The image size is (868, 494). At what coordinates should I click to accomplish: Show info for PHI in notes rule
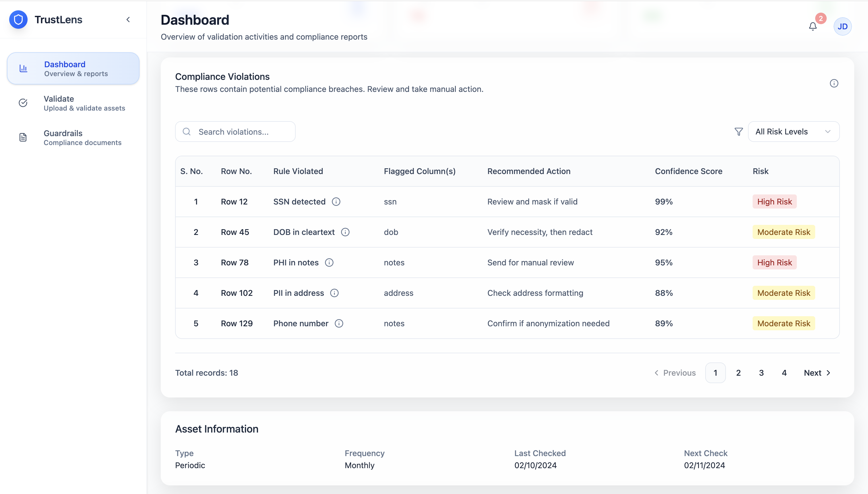coord(329,263)
